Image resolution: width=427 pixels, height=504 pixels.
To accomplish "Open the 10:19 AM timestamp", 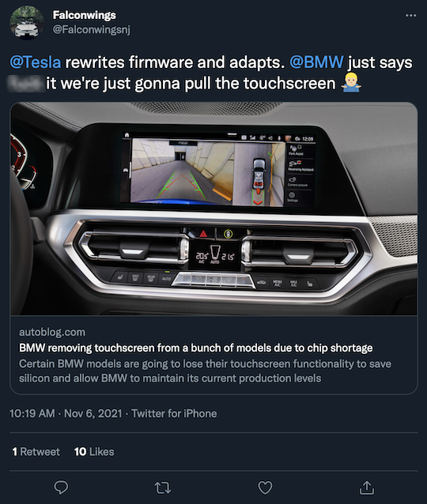I will (x=32, y=413).
